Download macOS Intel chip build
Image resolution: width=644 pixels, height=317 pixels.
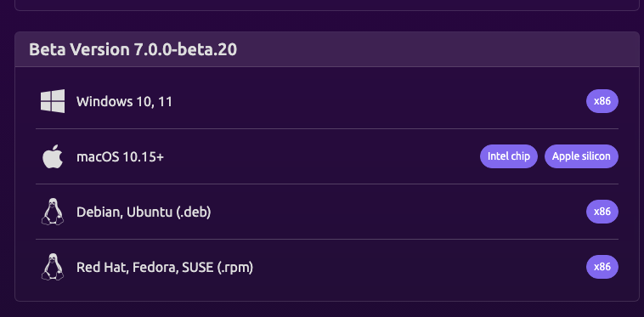point(509,156)
